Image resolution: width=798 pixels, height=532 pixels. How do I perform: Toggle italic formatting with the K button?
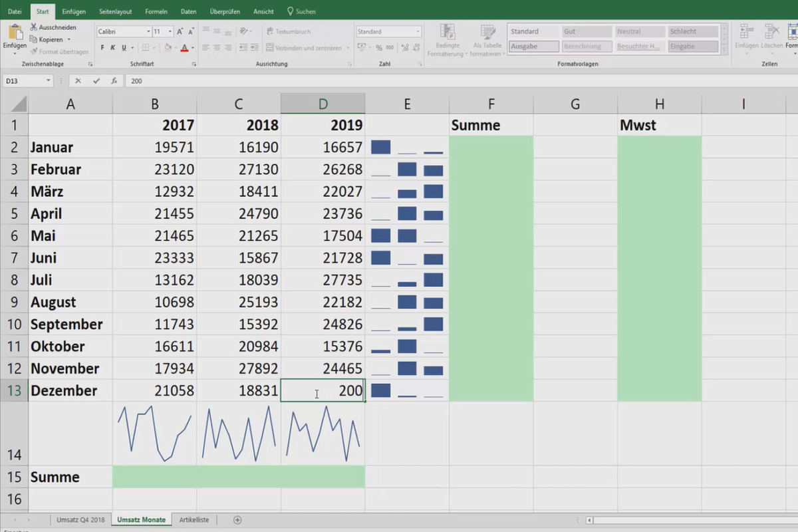pos(113,47)
